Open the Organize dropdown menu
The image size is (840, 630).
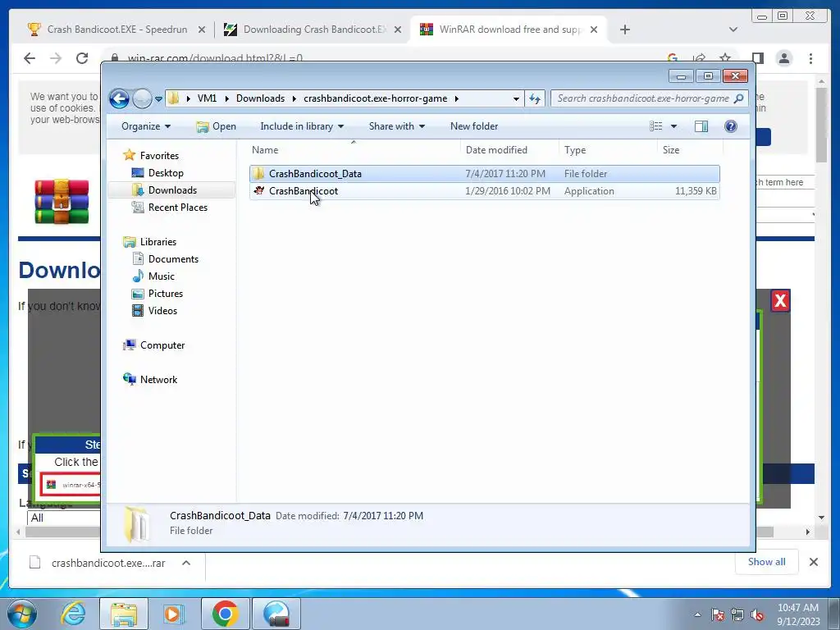click(146, 126)
